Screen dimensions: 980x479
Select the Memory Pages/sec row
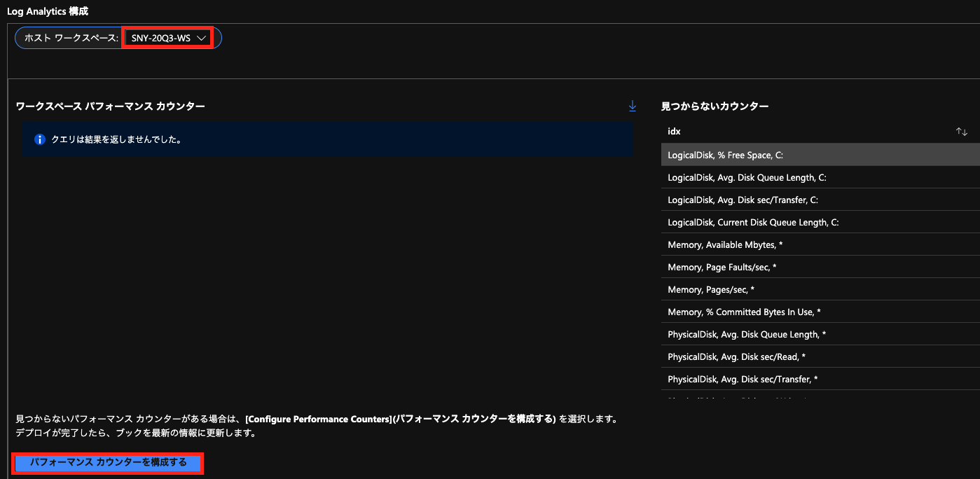tap(771, 289)
